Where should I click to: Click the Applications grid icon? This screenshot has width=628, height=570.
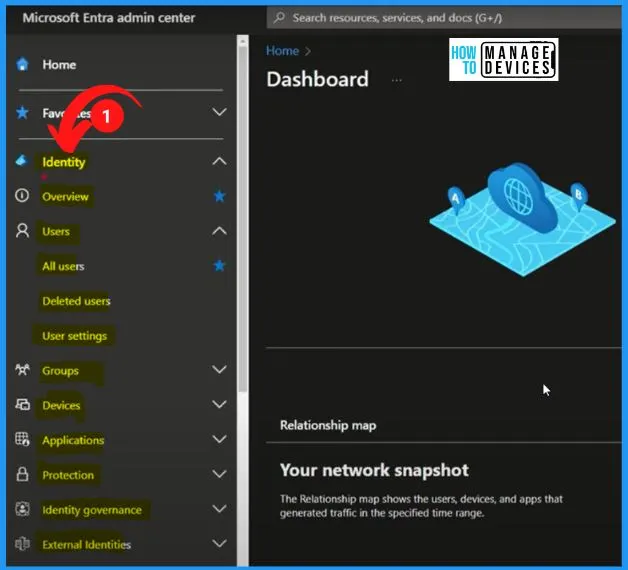(x=22, y=439)
